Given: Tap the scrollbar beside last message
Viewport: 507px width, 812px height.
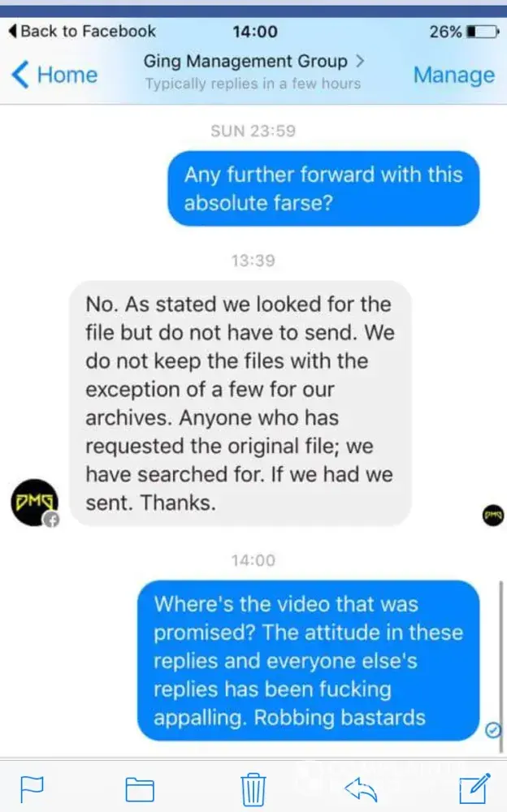Looking at the screenshot, I should tap(500, 667).
